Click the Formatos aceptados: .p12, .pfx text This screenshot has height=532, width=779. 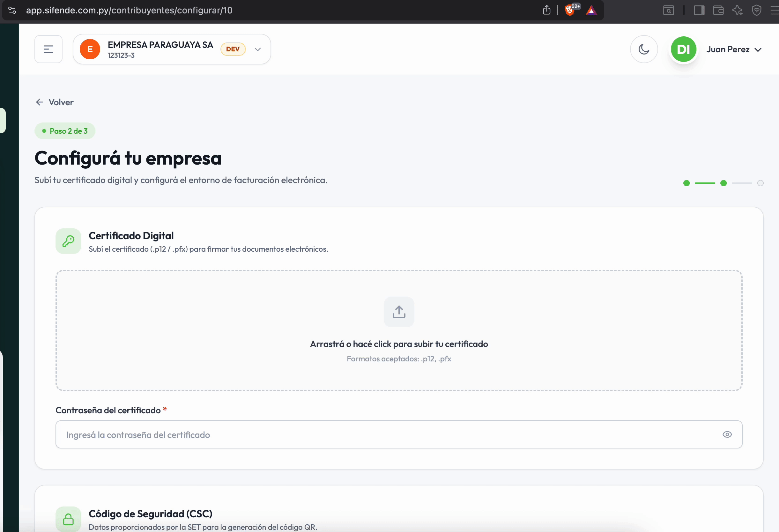(399, 359)
